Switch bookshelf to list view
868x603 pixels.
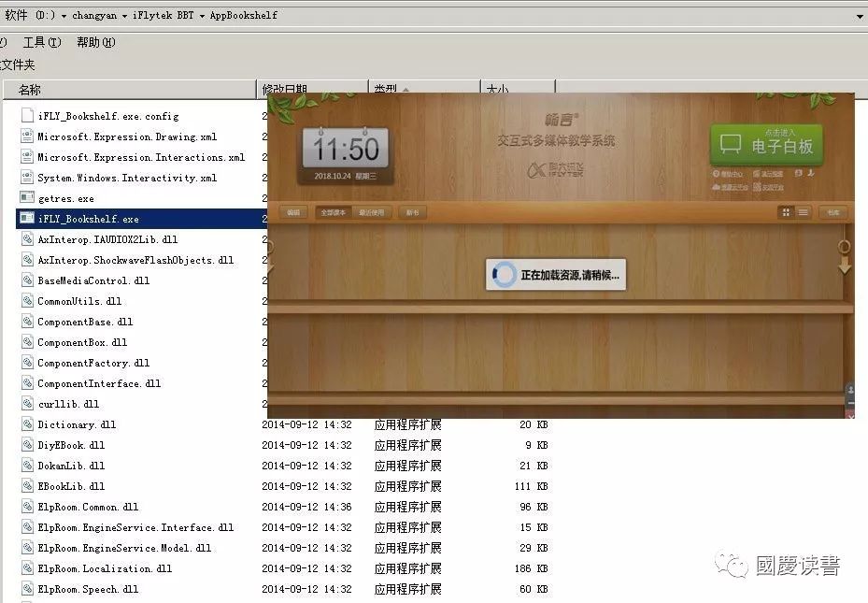click(803, 212)
